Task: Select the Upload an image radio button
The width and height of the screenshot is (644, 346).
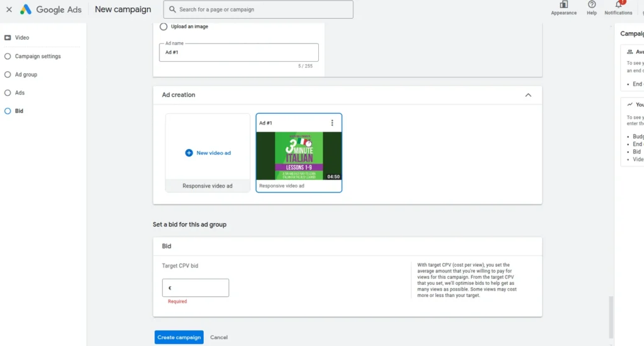Action: 164,26
